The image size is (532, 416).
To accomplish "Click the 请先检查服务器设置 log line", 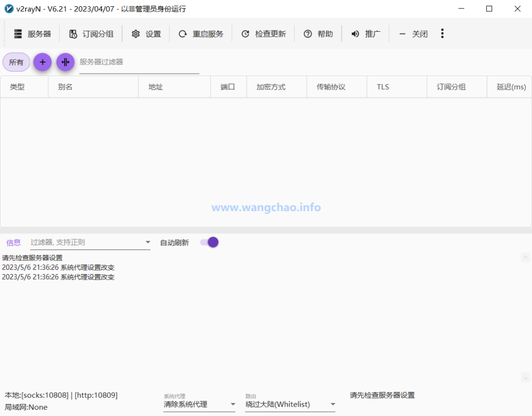I will (32, 258).
